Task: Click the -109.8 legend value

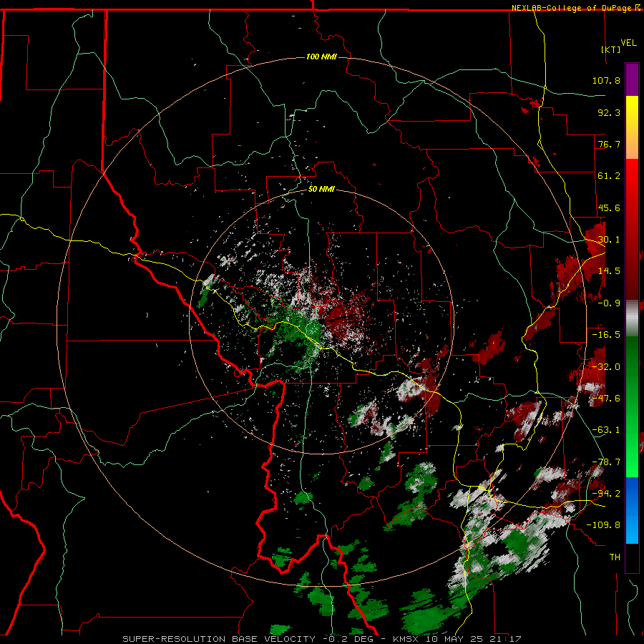Action: pos(603,525)
